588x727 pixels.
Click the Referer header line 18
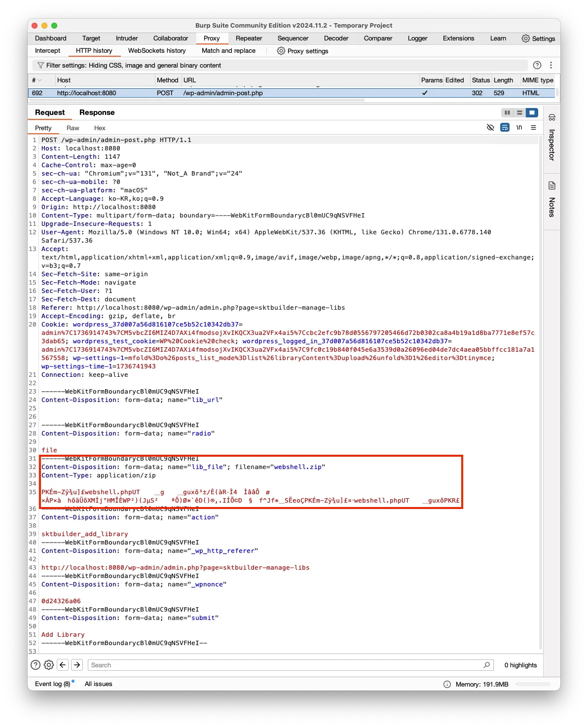193,308
